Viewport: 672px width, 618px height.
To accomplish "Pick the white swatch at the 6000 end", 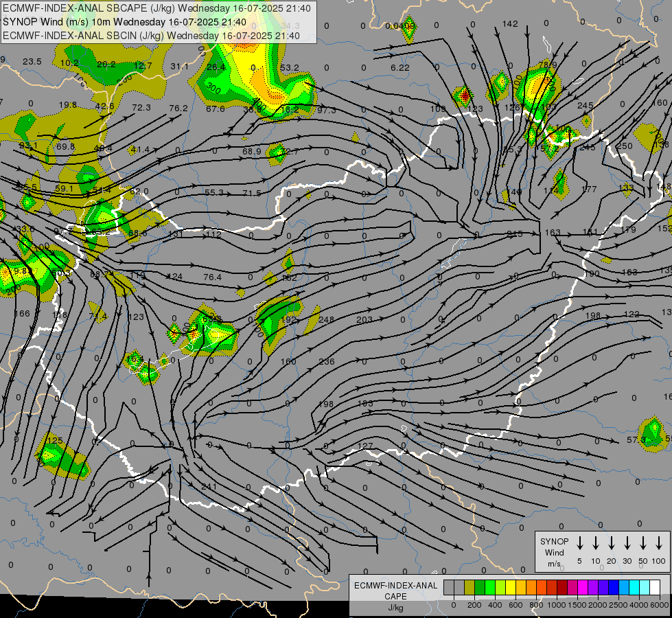I will [654, 587].
